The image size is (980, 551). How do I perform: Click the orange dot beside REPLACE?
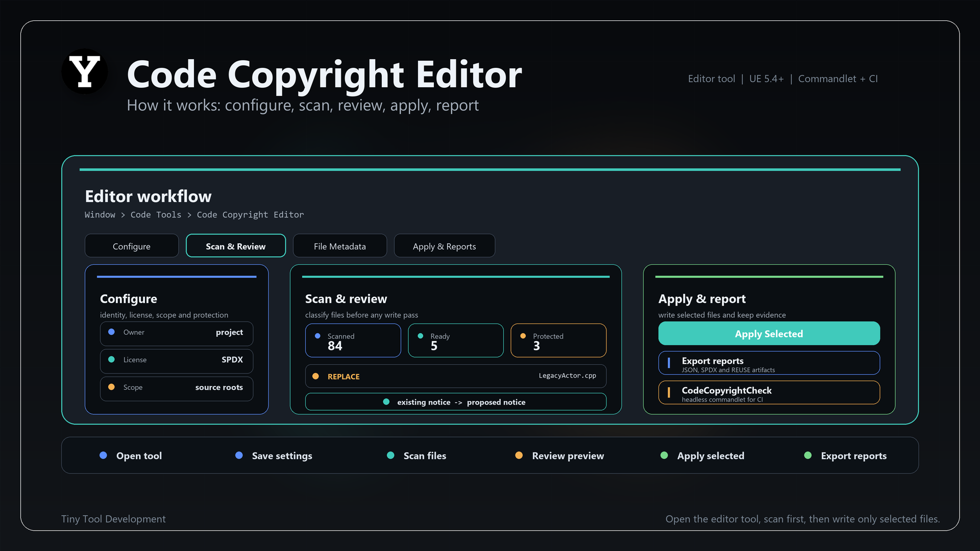315,377
